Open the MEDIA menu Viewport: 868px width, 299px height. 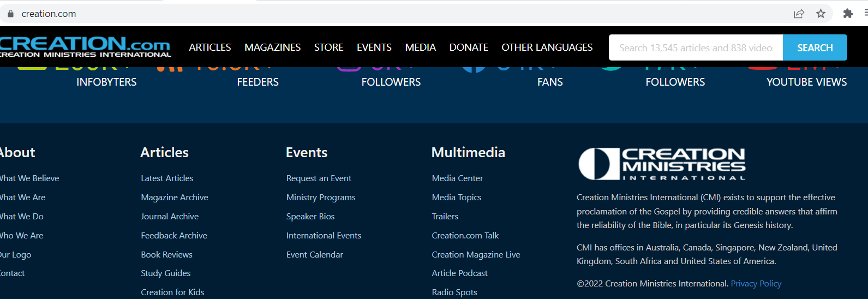pyautogui.click(x=421, y=47)
